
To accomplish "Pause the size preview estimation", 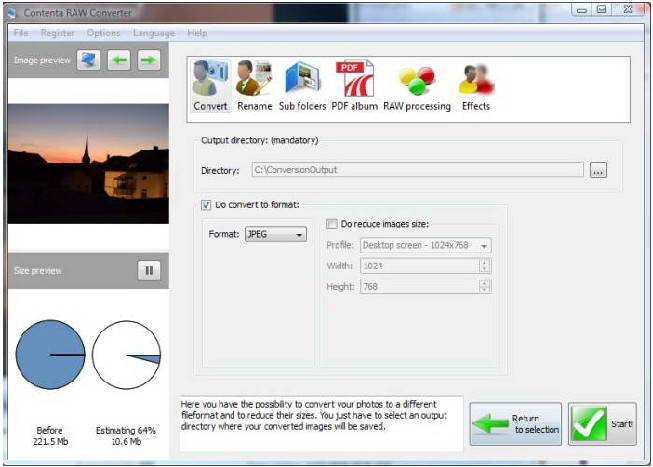I will pyautogui.click(x=149, y=271).
